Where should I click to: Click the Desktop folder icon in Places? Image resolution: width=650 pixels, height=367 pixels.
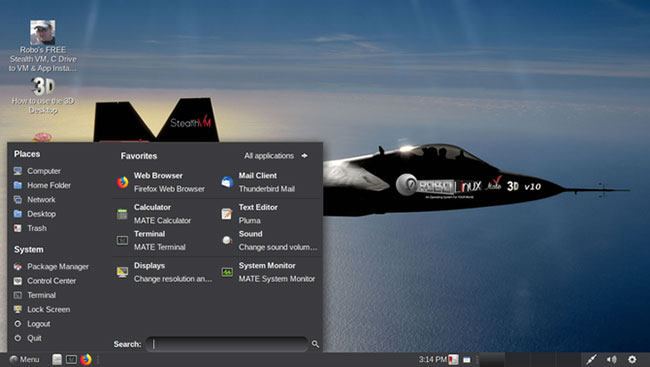[x=18, y=214]
